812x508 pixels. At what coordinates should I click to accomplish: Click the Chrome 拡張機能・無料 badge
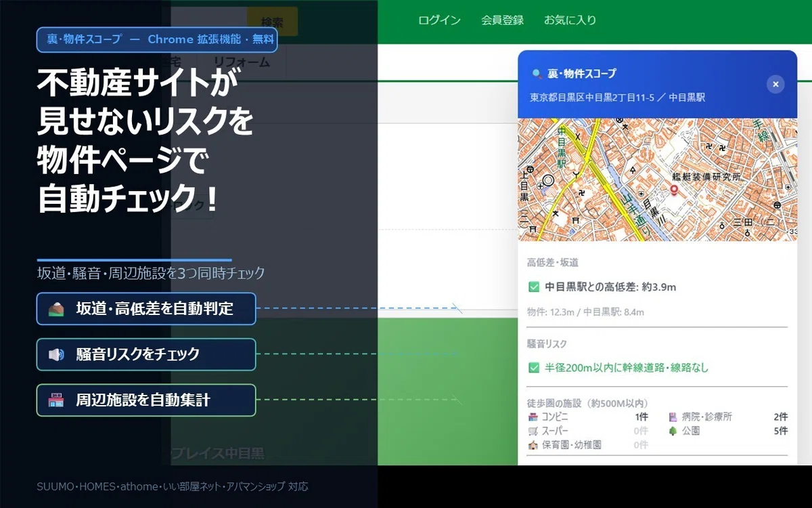click(x=157, y=39)
